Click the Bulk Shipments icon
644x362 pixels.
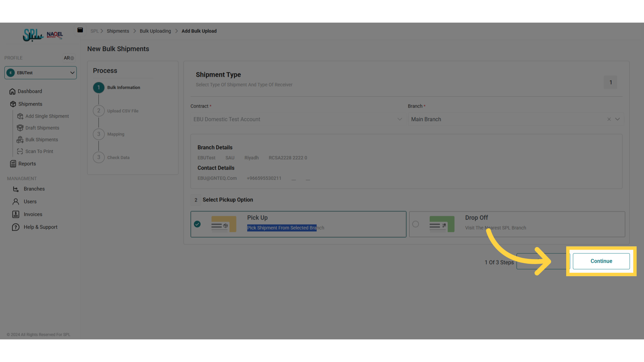(x=20, y=140)
